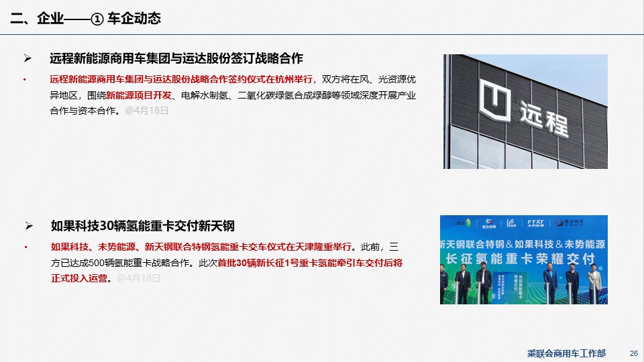Viewport: 644px width, 362px height.
Task: Click text '方已达成500辆氢能重卡战略合作'
Action: tap(120, 263)
